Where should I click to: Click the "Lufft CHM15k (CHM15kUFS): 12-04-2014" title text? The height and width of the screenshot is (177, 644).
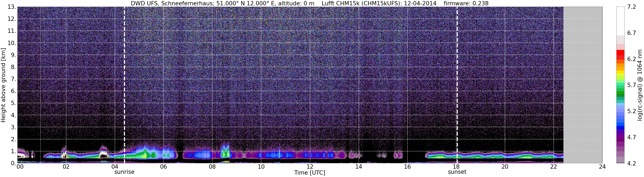(379, 3)
